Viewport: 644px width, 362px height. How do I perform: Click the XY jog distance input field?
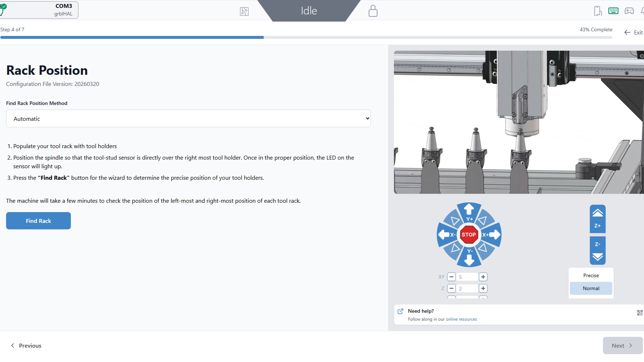click(467, 277)
